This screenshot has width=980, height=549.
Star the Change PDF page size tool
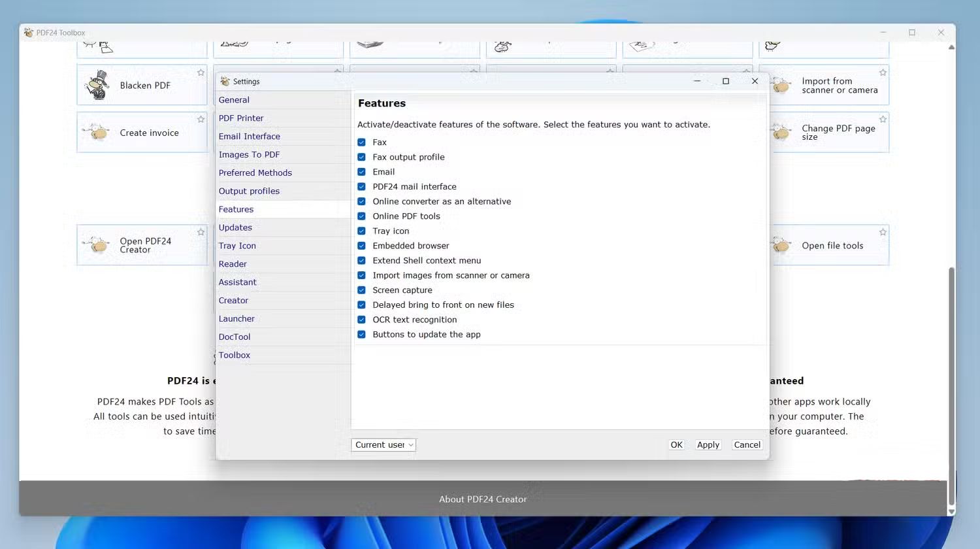[883, 119]
